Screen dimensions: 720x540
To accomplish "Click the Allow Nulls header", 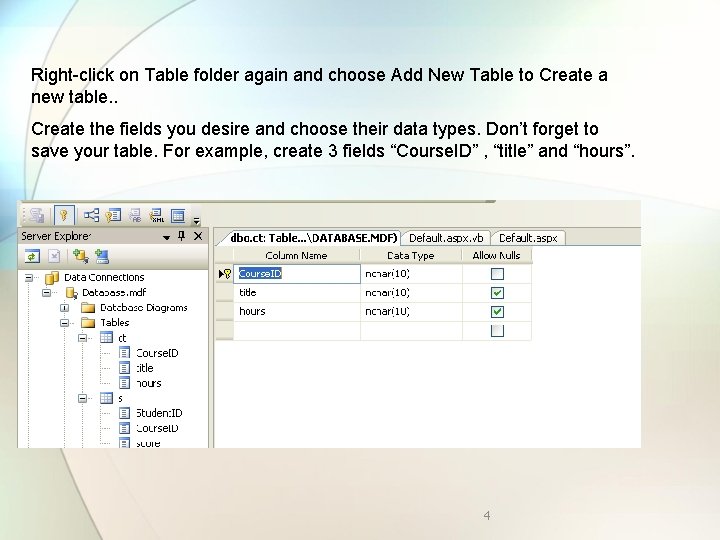I will (496, 255).
